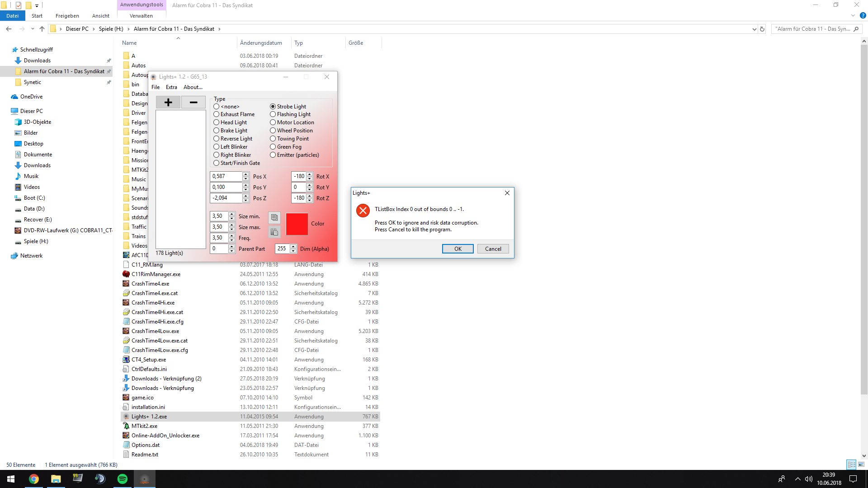Open recent locations dropdown arrow
Screen dimensions: 868x488
(33, 29)
